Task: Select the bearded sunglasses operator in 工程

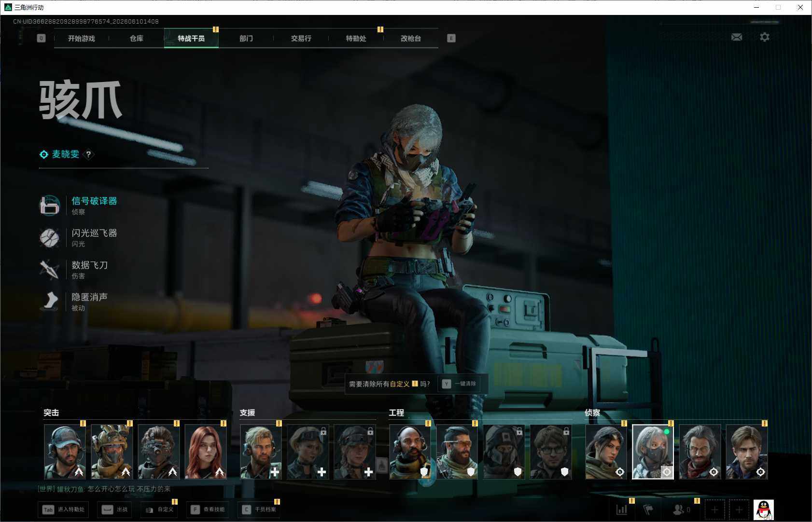Action: 457,452
